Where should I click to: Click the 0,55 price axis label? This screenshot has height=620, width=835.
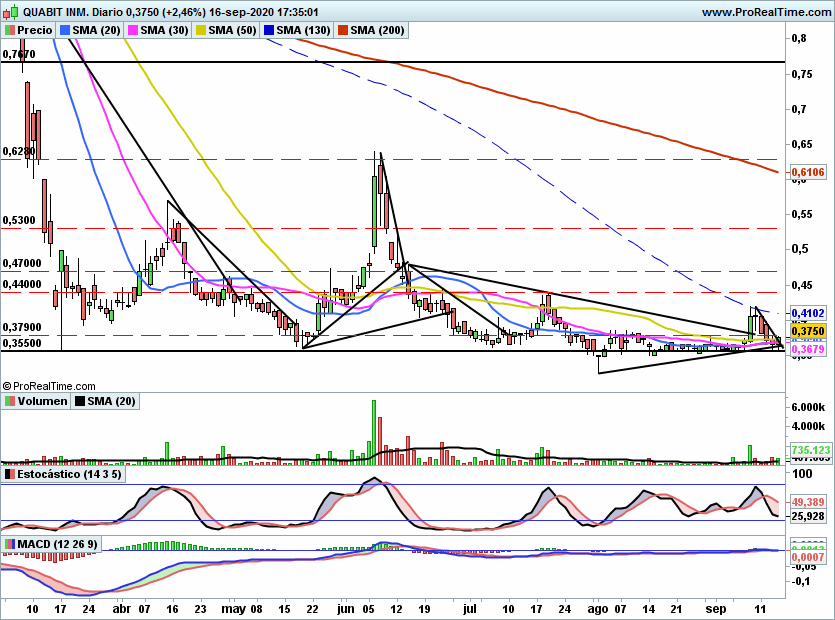(x=802, y=215)
